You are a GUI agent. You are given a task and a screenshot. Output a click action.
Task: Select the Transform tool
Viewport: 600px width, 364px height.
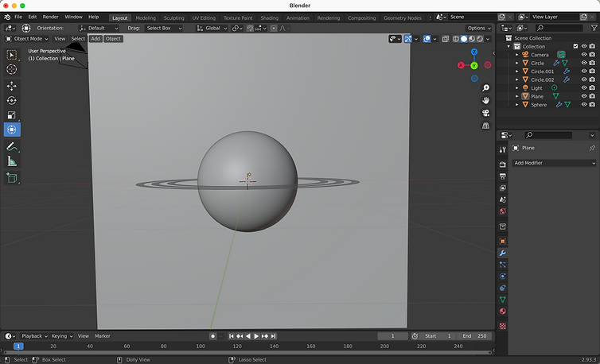coord(12,130)
